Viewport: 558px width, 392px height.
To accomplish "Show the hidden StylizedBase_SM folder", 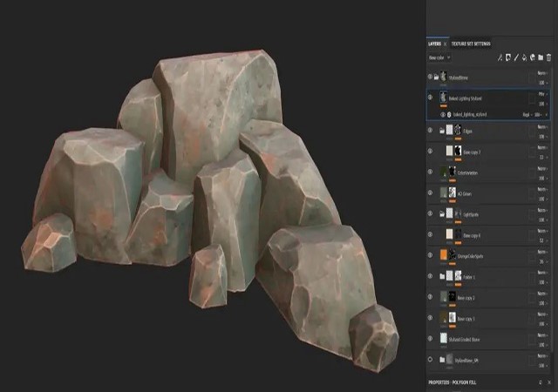I will pos(431,359).
